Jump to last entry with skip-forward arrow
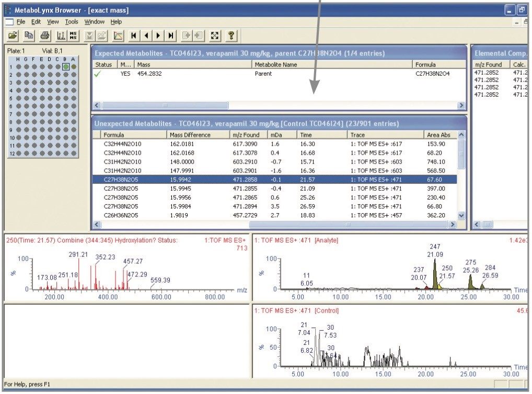This screenshot has height=394, width=532. [171, 36]
